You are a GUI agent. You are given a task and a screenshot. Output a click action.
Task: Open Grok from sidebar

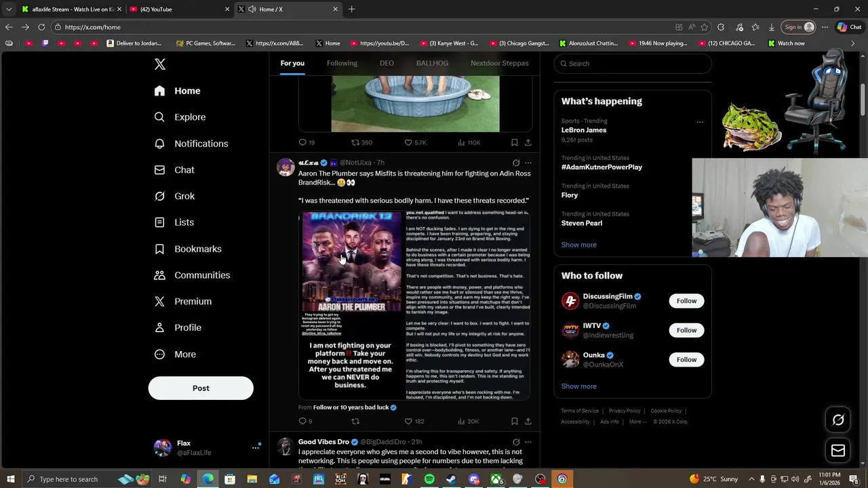174,196
